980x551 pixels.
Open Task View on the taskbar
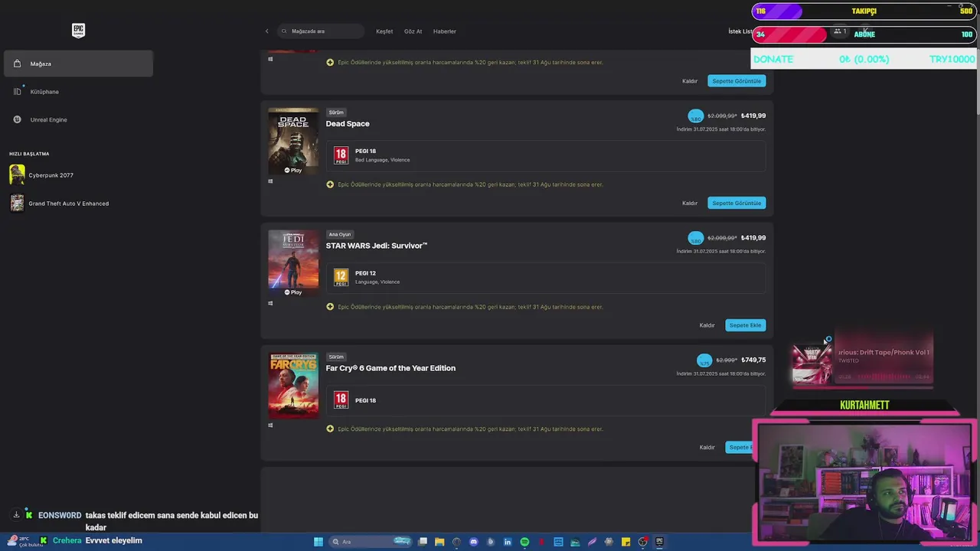(x=423, y=542)
